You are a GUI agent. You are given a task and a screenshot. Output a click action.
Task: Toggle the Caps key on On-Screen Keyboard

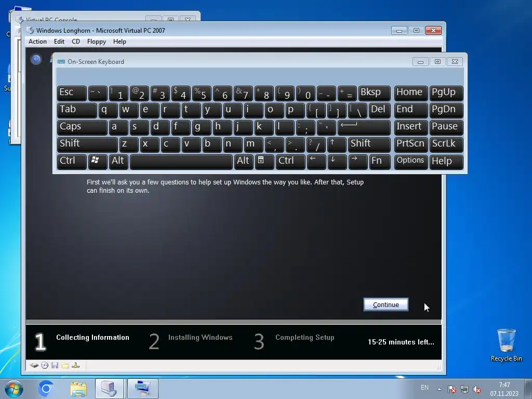click(82, 127)
